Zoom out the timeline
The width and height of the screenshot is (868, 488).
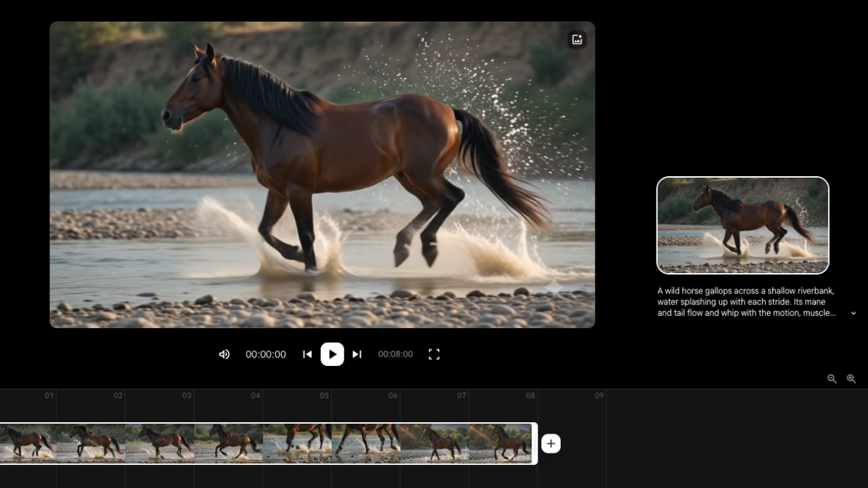click(832, 379)
